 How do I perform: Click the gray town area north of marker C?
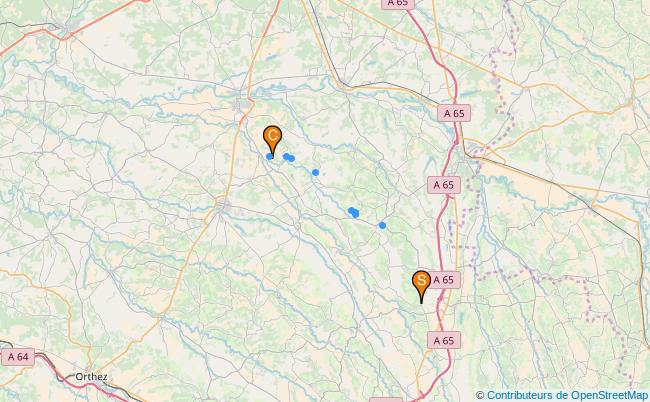pyautogui.click(x=242, y=104)
